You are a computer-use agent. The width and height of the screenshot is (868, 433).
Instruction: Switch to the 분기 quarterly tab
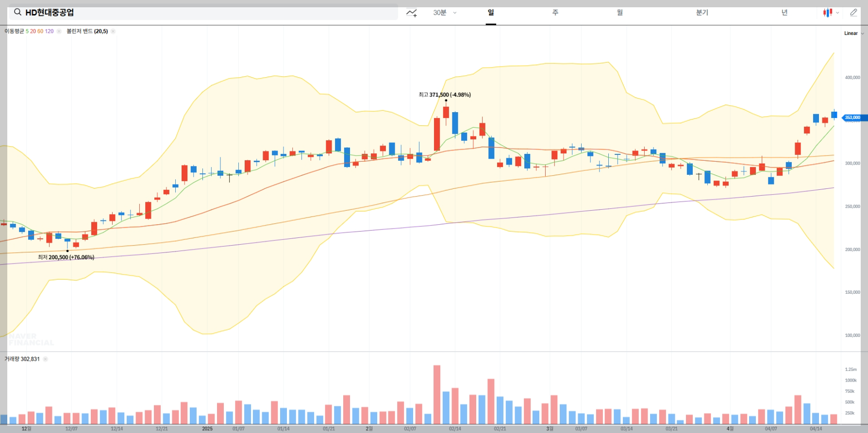[x=702, y=13]
